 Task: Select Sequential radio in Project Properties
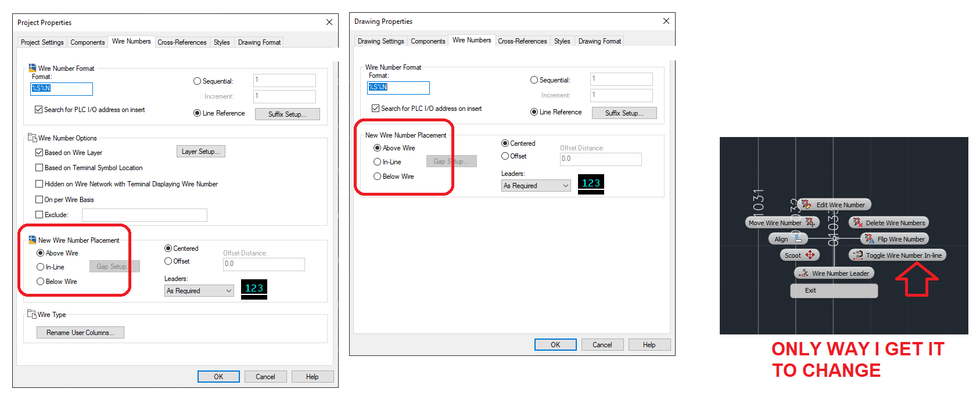point(197,81)
